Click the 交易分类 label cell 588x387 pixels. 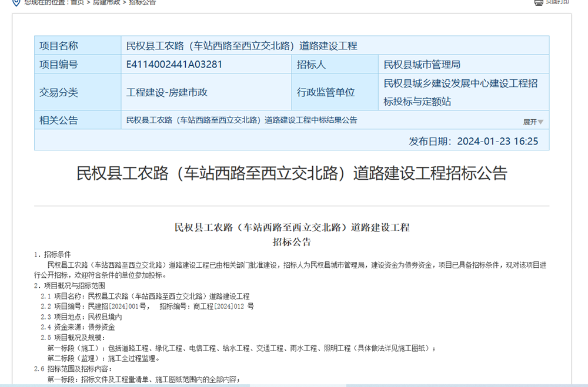coord(78,92)
